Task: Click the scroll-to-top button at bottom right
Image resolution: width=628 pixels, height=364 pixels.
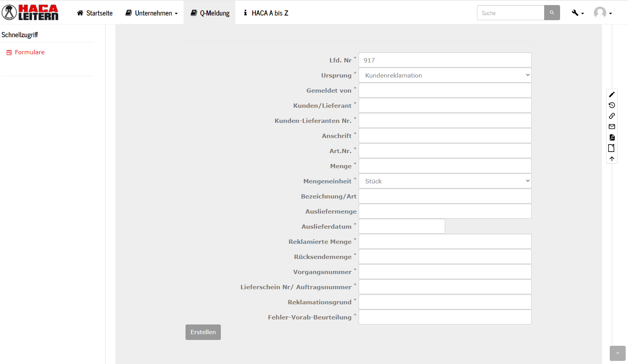Action: point(617,353)
